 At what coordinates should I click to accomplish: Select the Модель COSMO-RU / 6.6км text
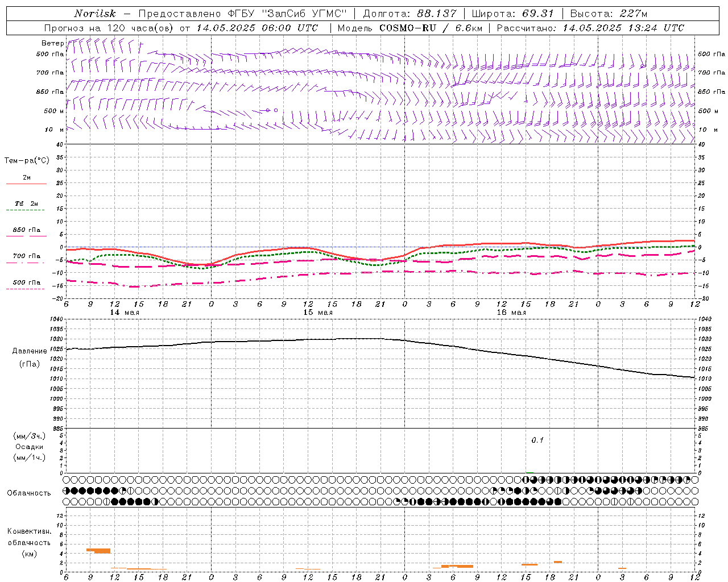tap(409, 28)
